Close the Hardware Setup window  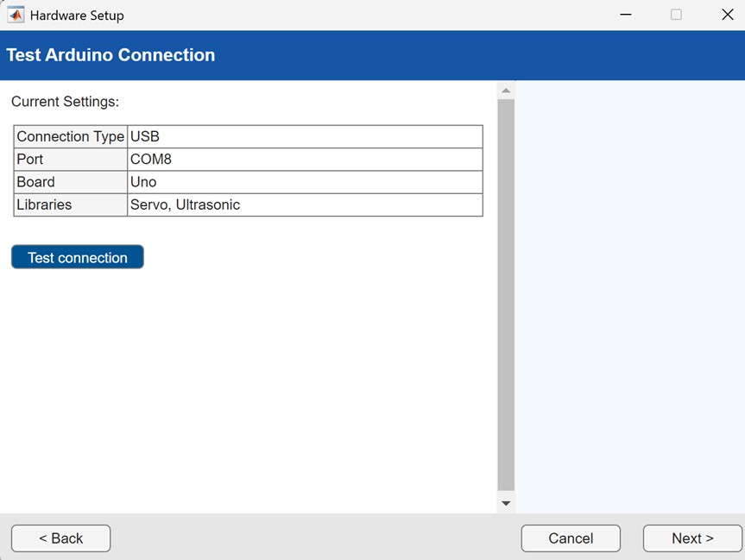[x=727, y=15]
